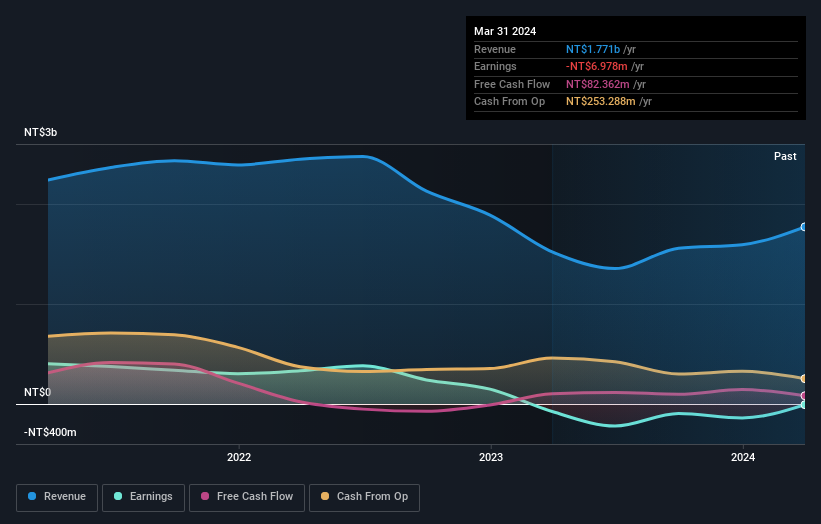Click the pink Free Cash Flow endpoint marker
Viewport: 821px width, 524px height.
point(804,396)
